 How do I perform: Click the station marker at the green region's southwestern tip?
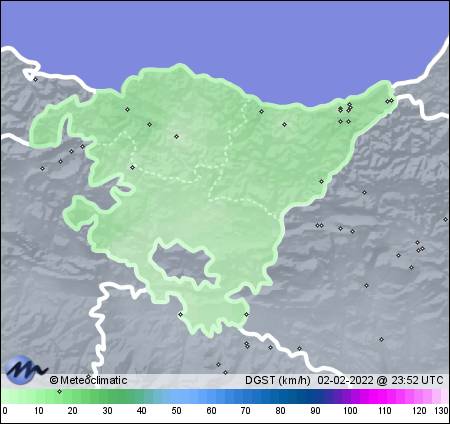tap(180, 314)
